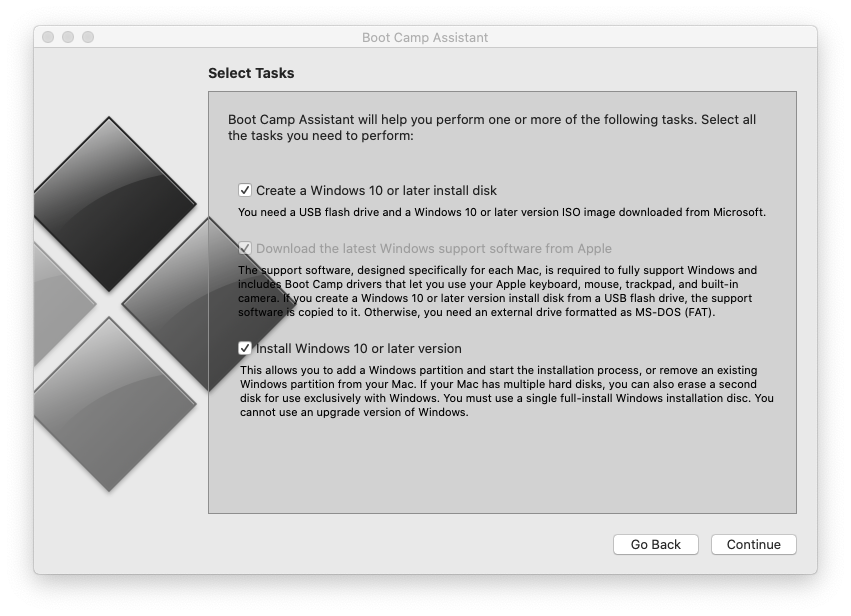The width and height of the screenshot is (851, 616).
Task: Click the support software description paragraph
Action: tap(498, 291)
